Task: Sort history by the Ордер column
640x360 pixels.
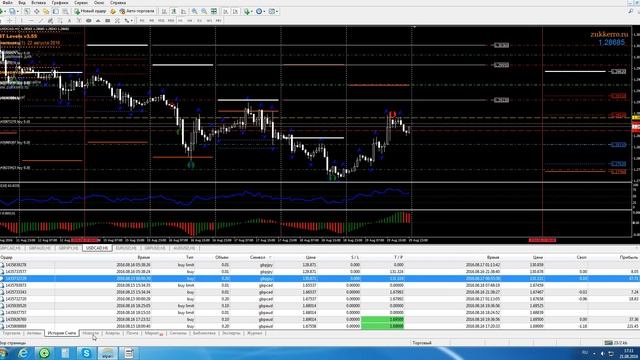Action: [x=7, y=258]
